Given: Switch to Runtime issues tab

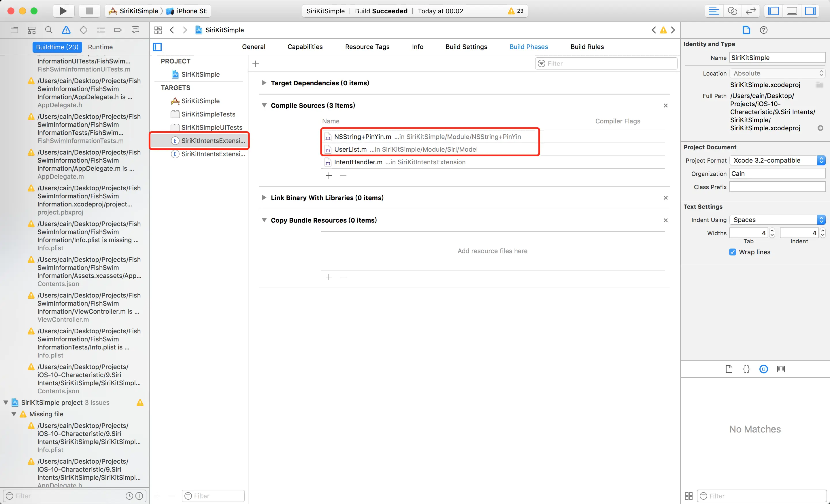Looking at the screenshot, I should click(100, 47).
